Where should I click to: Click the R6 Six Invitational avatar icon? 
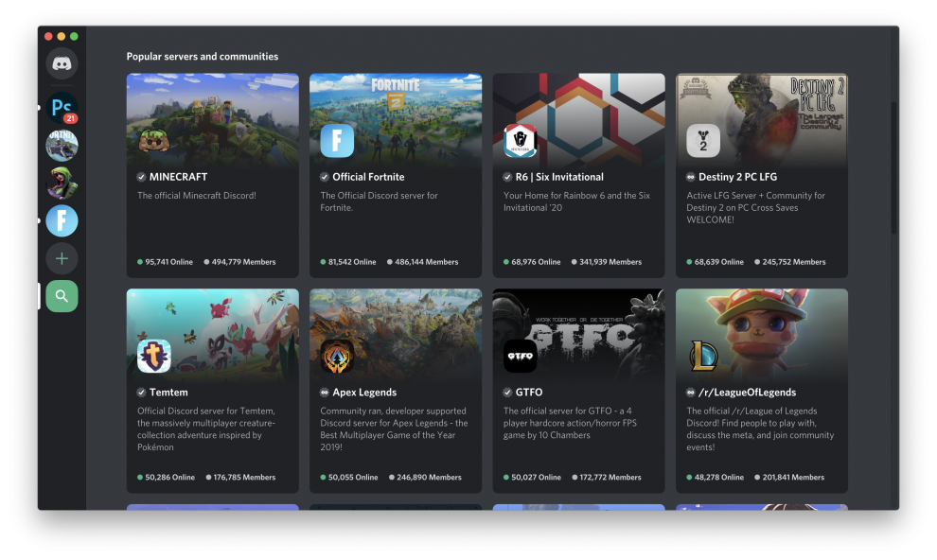click(x=520, y=141)
